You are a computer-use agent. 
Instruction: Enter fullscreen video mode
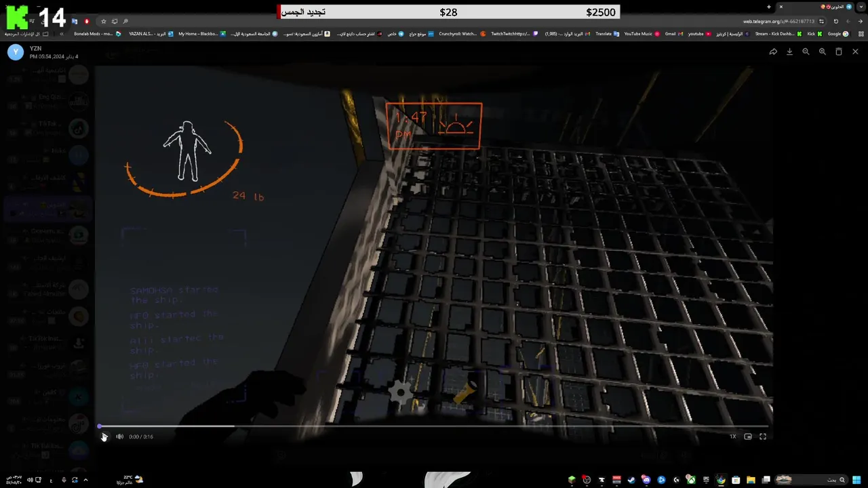763,436
